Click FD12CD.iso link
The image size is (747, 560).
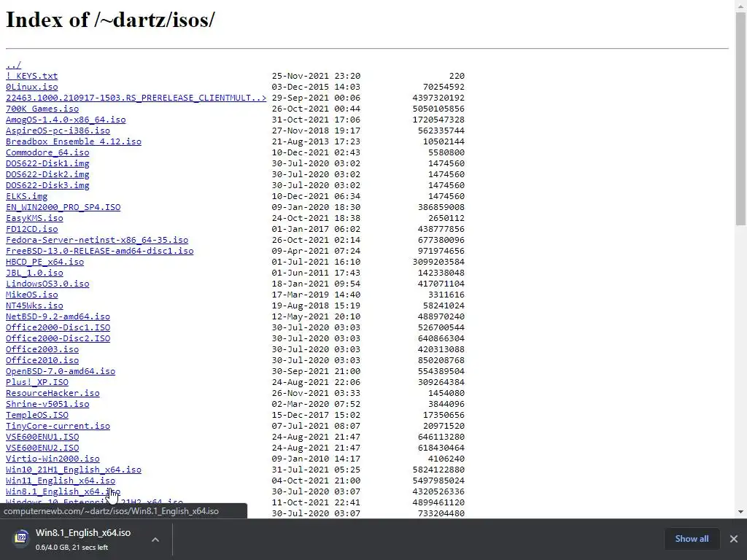coord(32,229)
